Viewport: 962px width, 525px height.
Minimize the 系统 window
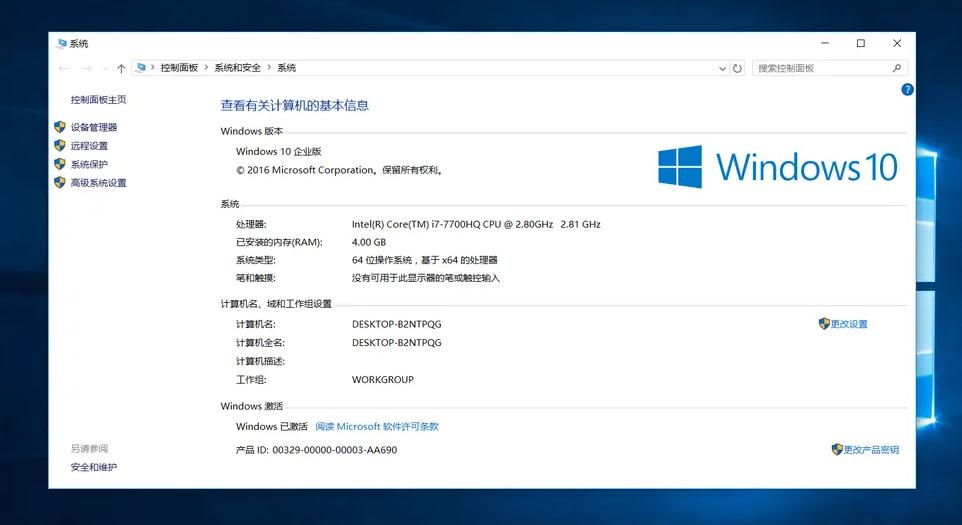[x=825, y=43]
